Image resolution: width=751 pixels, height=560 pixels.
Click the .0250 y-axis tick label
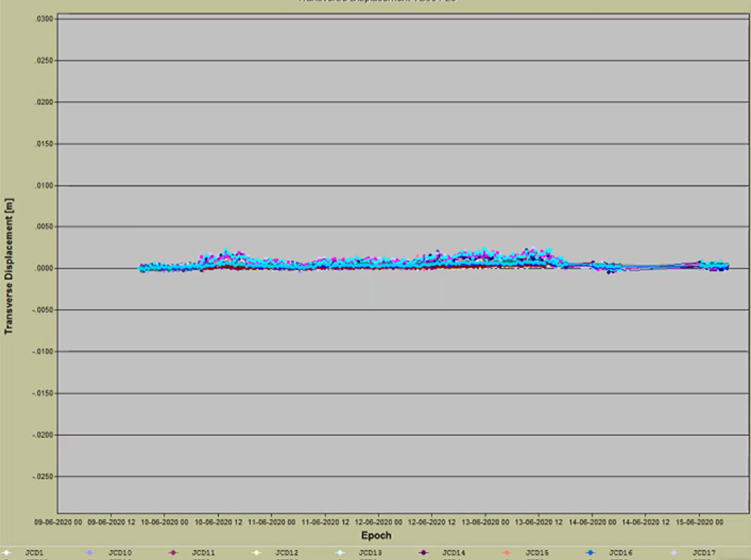pyautogui.click(x=45, y=61)
